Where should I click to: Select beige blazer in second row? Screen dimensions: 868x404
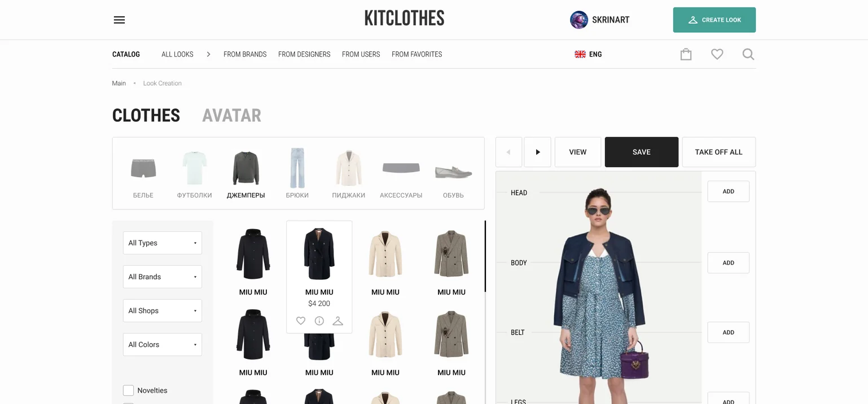pyautogui.click(x=385, y=334)
